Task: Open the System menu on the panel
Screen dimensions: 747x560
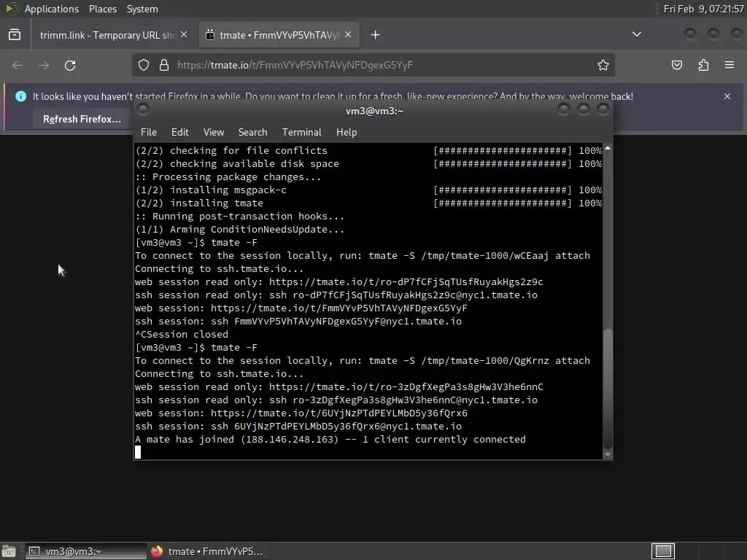Action: click(142, 9)
